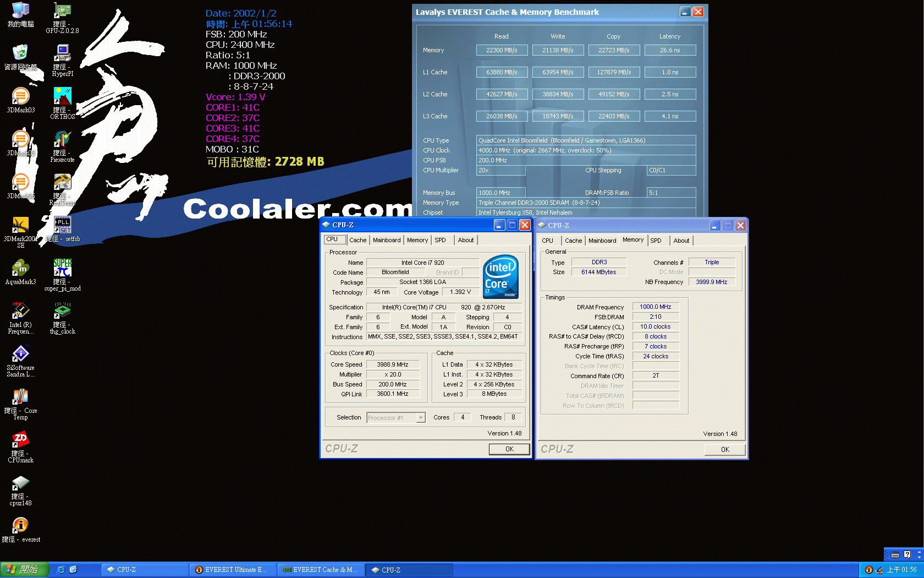Viewport: 924px width, 578px height.
Task: Launch the cpuz148 shortcut
Action: click(x=20, y=489)
